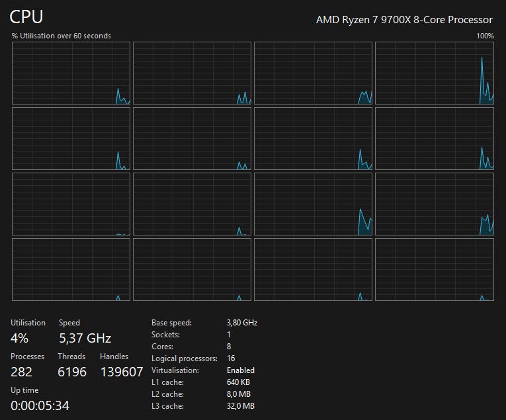Click the Sockets value
The width and height of the screenshot is (506, 420).
click(x=229, y=335)
